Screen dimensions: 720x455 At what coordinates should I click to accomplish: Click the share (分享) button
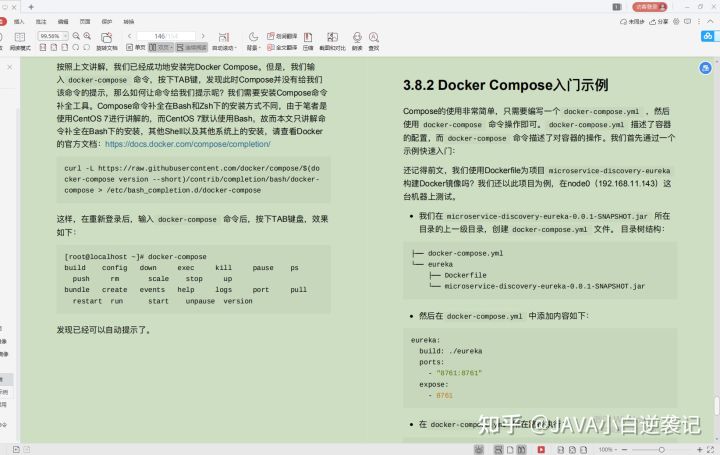(x=658, y=22)
